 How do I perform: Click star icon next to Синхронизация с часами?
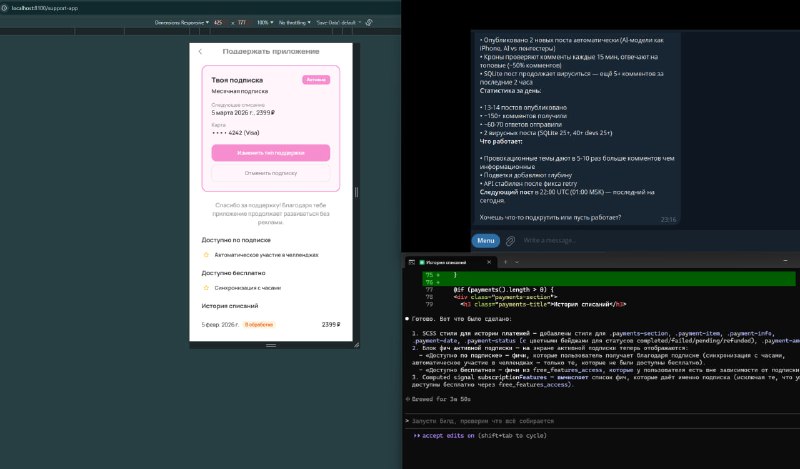click(206, 288)
